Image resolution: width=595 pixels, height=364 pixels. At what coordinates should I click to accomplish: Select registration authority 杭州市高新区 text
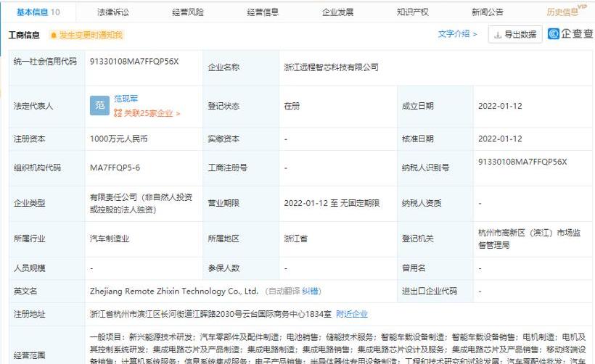(x=530, y=239)
